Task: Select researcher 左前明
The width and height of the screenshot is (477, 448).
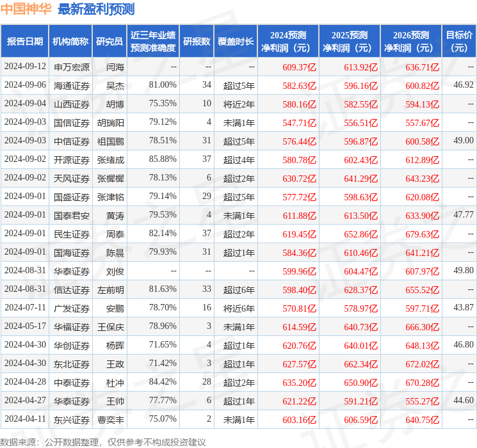Action: tap(110, 289)
